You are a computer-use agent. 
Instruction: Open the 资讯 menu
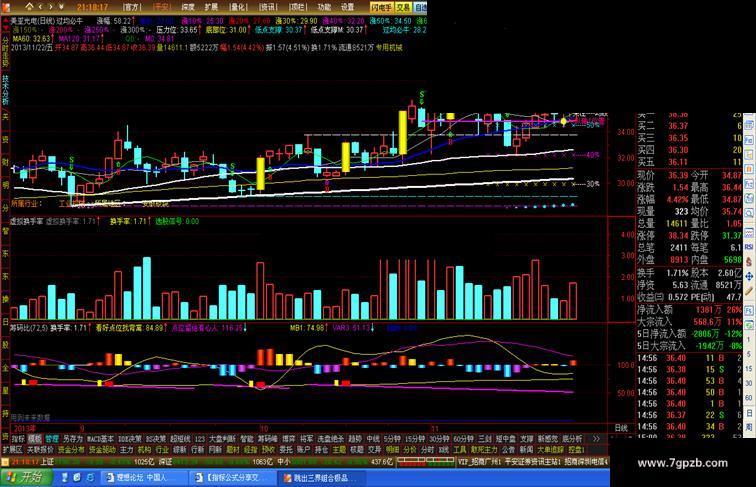(x=268, y=7)
